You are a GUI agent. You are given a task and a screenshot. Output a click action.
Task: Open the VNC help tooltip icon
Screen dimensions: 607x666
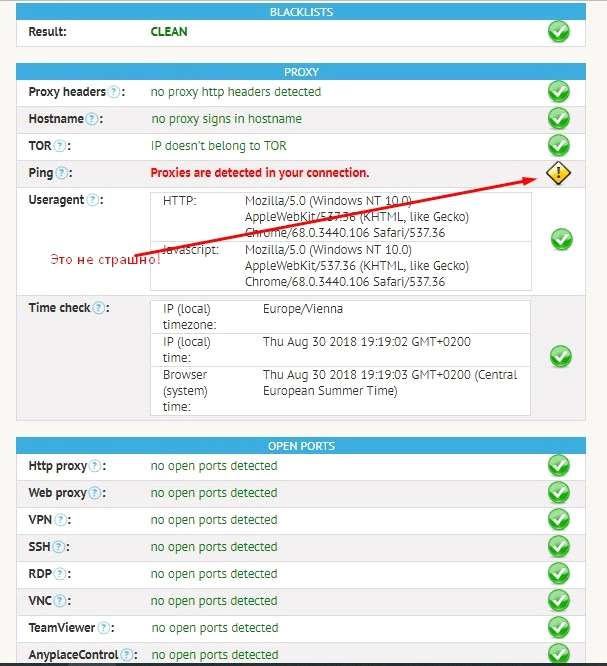coord(61,601)
